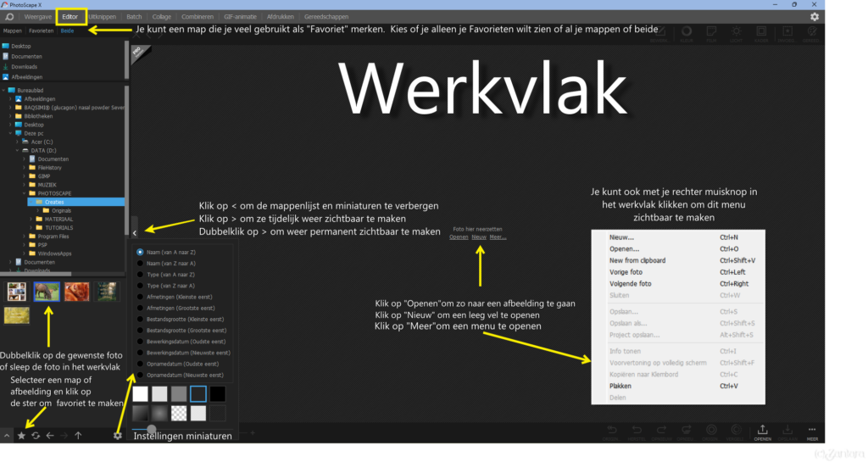Viewport: 868px width, 462px height.
Task: Click the HERSTEL undo icon
Action: (637, 432)
